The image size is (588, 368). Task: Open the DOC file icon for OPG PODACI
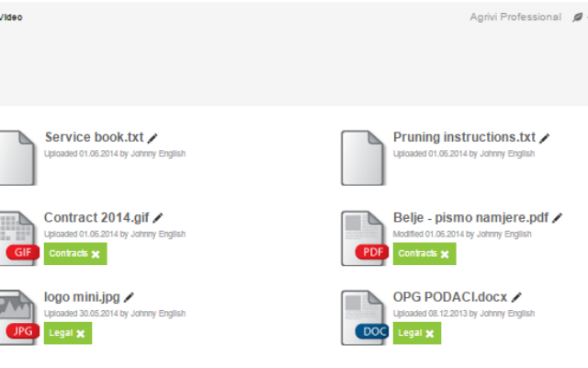point(364,317)
